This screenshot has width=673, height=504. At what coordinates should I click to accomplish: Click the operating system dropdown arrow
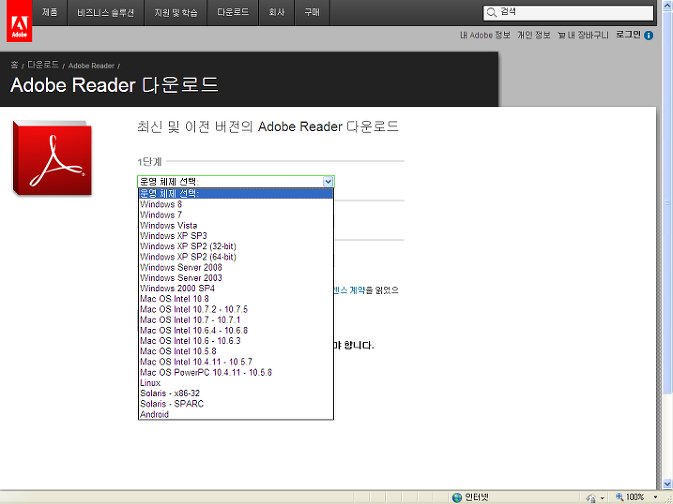tap(328, 182)
